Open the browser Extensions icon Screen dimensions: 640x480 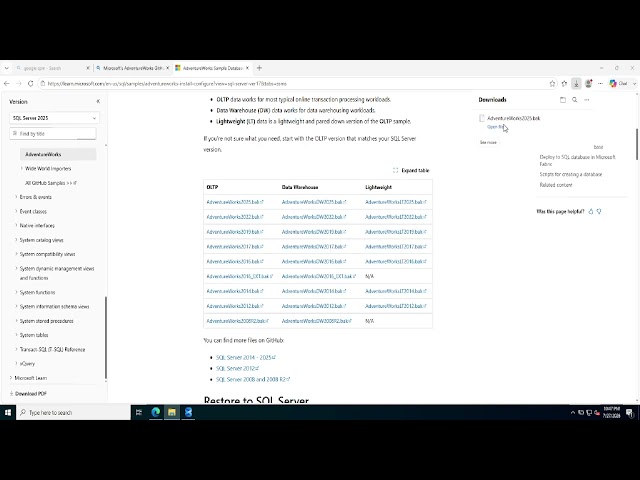[x=564, y=83]
